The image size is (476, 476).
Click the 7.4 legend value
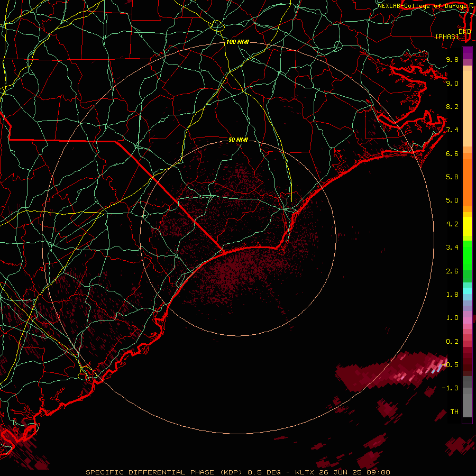point(452,130)
